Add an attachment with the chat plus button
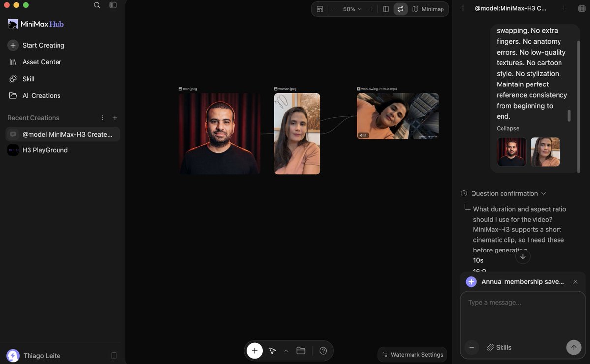The image size is (590, 364). (472, 347)
